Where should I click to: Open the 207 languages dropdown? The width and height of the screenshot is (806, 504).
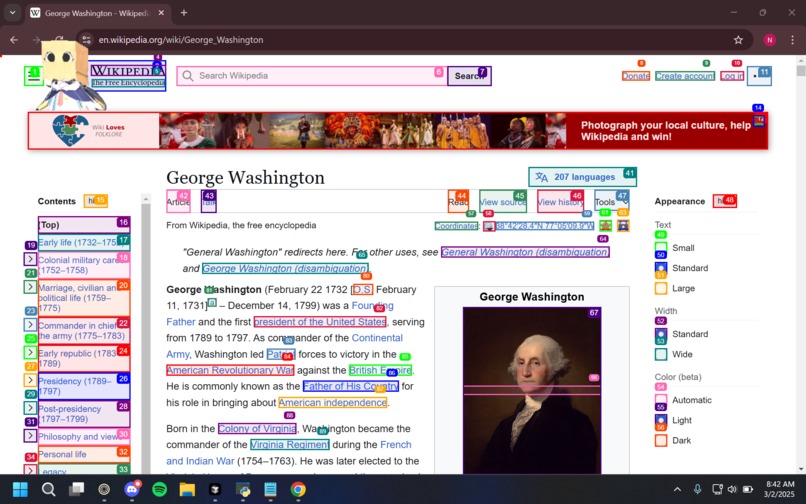(582, 177)
